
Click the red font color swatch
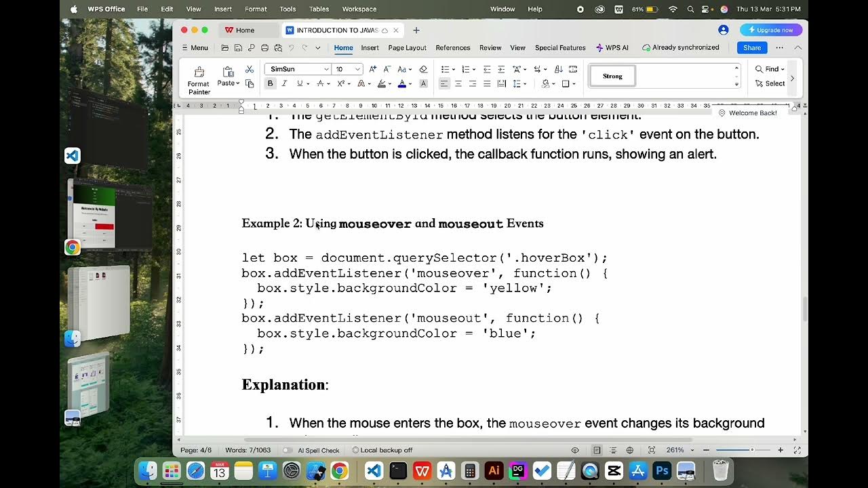pos(401,83)
